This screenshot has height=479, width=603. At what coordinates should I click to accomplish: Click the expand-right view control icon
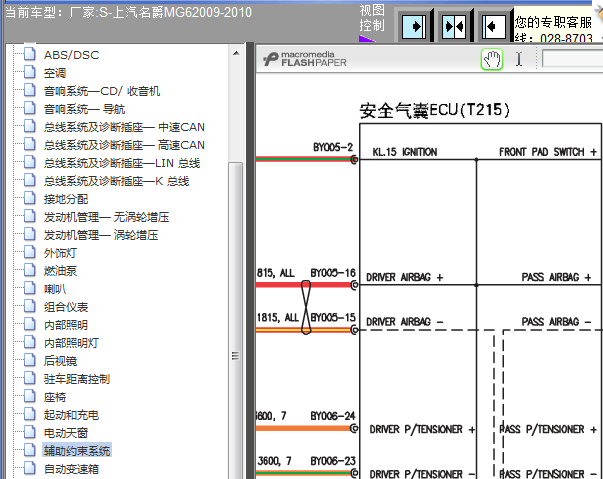(x=414, y=27)
